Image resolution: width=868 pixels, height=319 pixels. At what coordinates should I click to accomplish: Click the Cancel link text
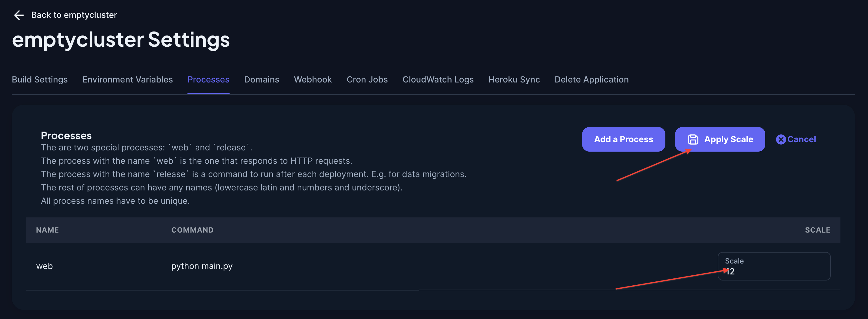[801, 139]
